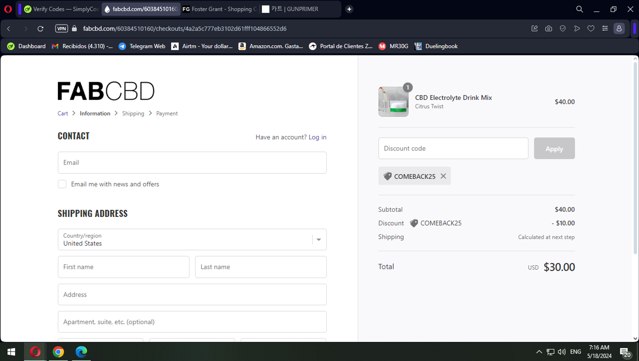Click the ENG language indicator
Viewport: 639px width, 361px height.
(575, 352)
